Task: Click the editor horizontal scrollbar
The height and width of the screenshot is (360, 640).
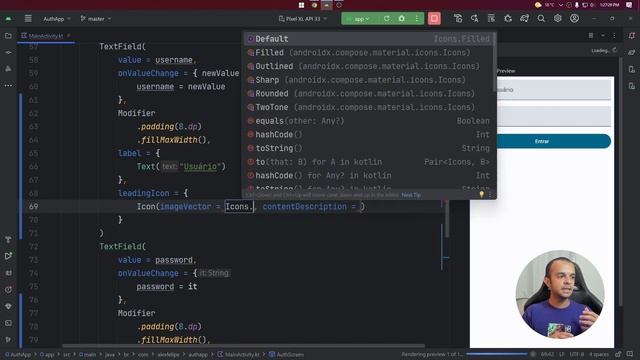Action: coord(243,345)
